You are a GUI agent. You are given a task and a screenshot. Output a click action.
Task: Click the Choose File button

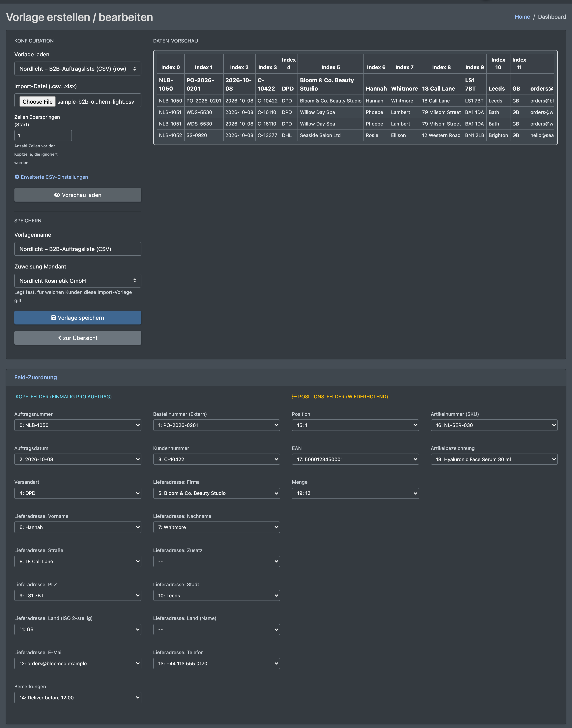tap(38, 101)
